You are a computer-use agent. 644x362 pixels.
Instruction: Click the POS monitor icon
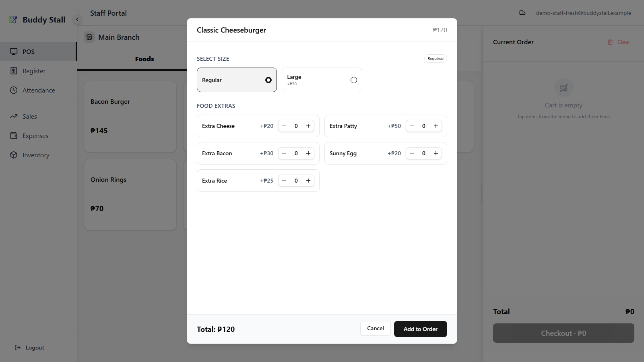pyautogui.click(x=14, y=51)
